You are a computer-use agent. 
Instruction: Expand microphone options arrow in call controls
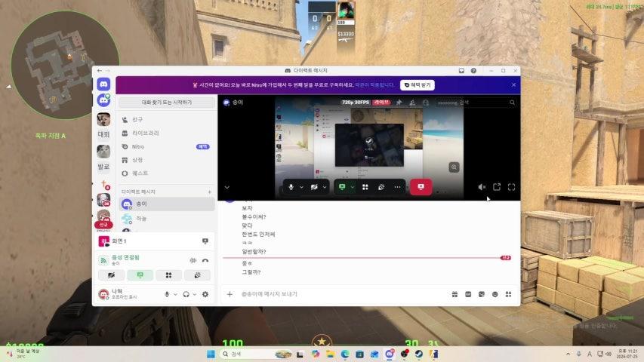pyautogui.click(x=301, y=187)
